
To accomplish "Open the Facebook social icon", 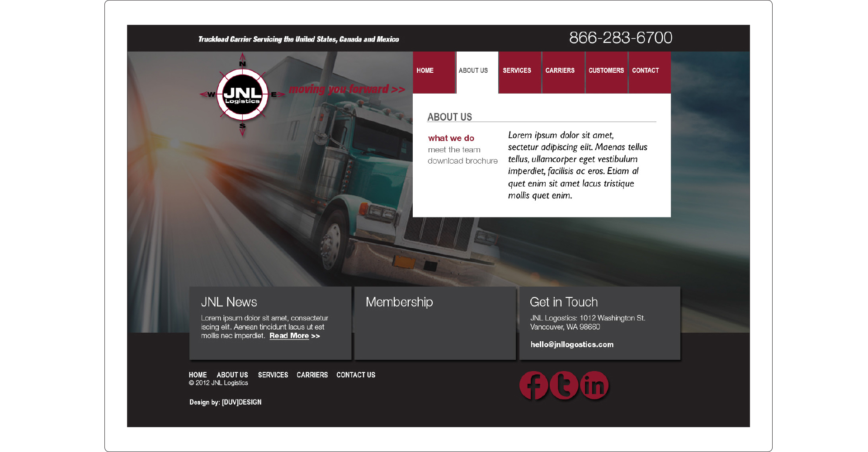I will [533, 386].
